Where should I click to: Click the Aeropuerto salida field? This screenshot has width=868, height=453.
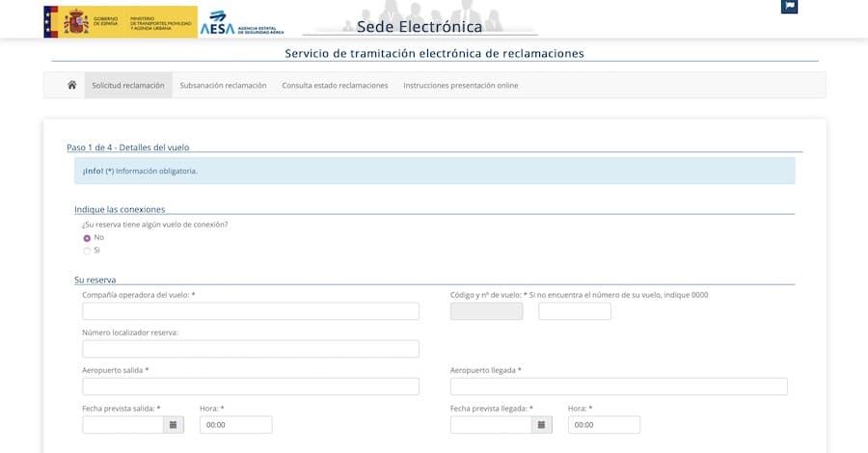pos(251,386)
